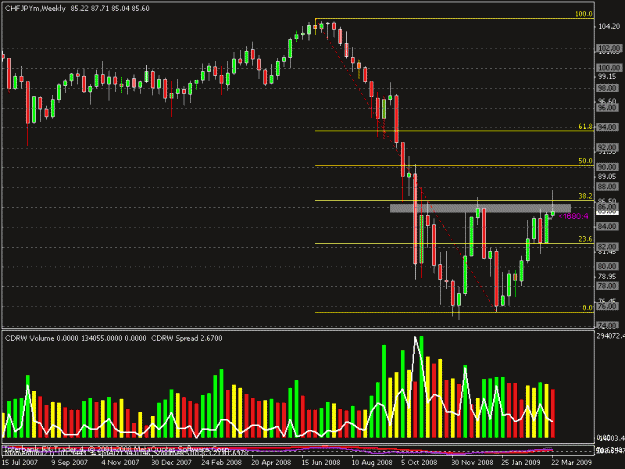Select the 100.0 Fibonacci level label
This screenshot has width=625, height=469.
(584, 14)
